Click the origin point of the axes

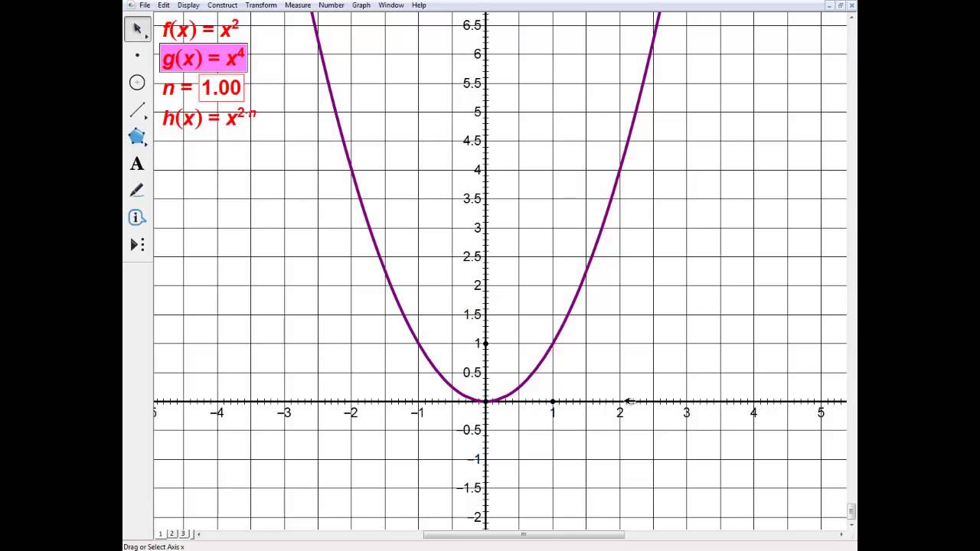[485, 401]
